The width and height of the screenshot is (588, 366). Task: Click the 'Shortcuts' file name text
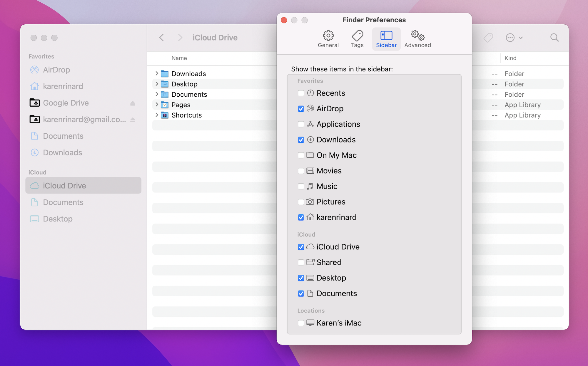pos(187,115)
